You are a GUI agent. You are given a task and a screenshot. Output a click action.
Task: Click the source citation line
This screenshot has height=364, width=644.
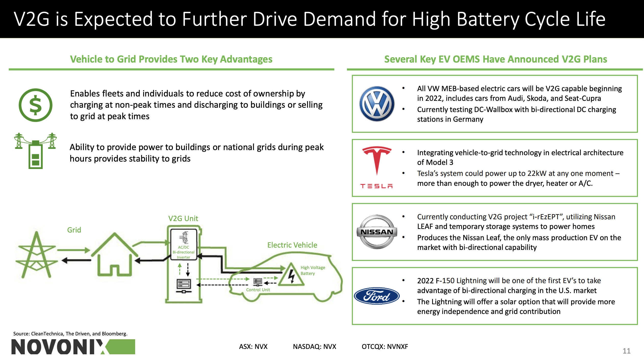70,334
